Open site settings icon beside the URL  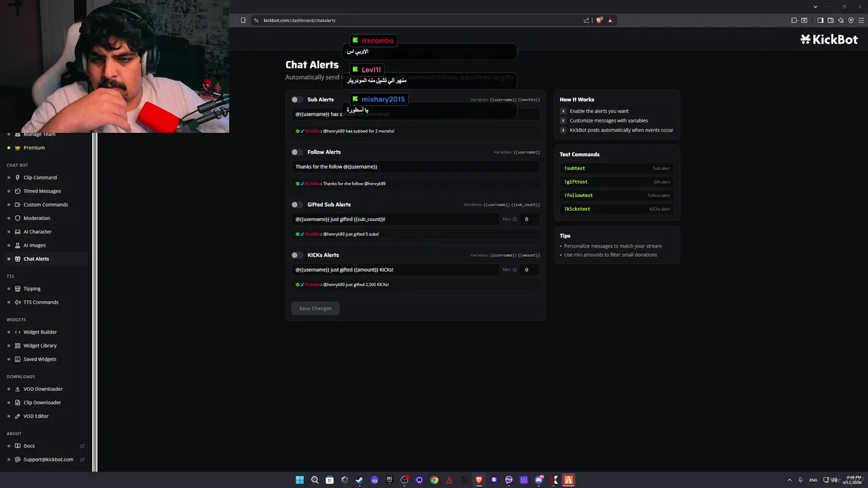(x=256, y=20)
